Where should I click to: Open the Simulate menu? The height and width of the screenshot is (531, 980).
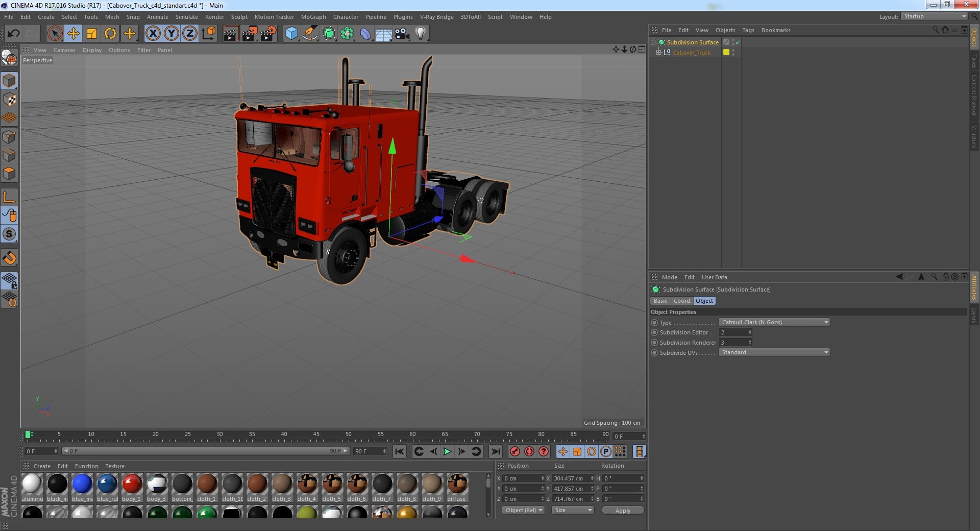[187, 17]
